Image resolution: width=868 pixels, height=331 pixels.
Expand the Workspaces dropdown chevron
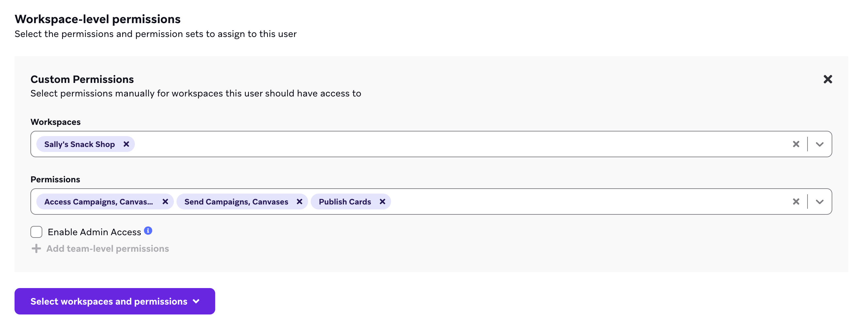(819, 144)
